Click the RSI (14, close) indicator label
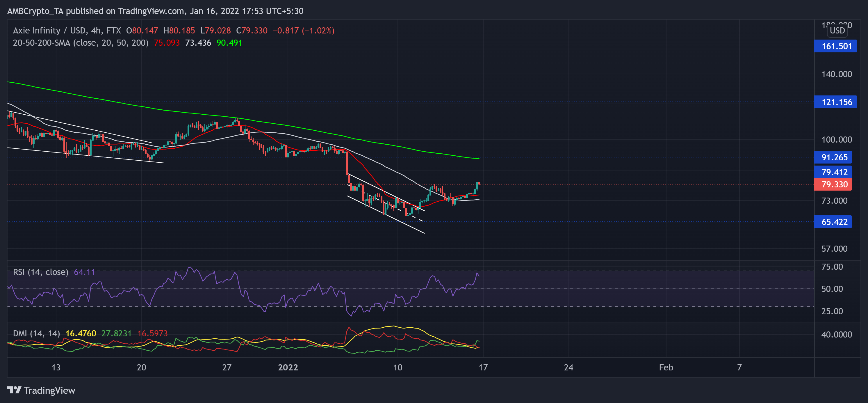Viewport: 868px width, 403px height. (40, 272)
